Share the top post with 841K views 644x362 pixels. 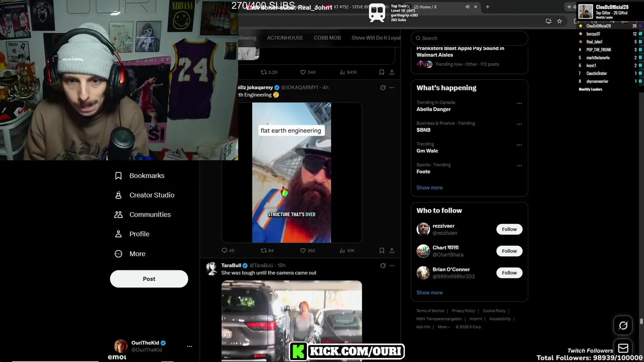[392, 72]
